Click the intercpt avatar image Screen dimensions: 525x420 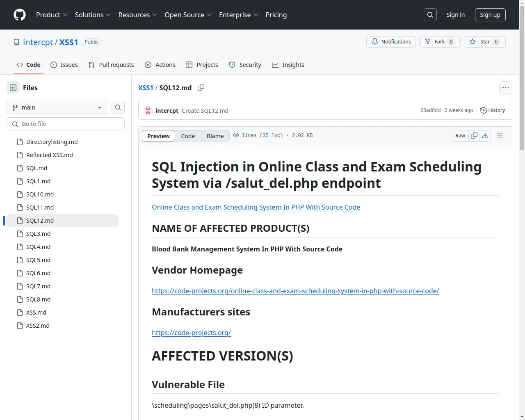[148, 111]
